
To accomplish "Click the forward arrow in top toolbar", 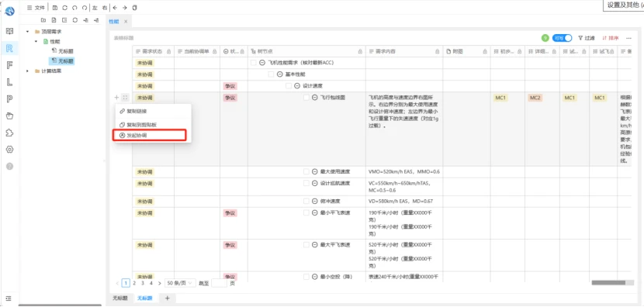I will click(x=125, y=8).
